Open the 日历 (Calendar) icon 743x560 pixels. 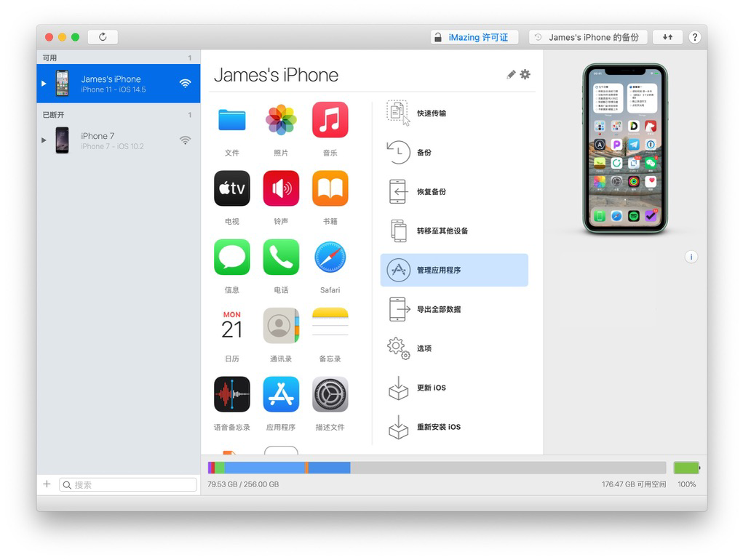point(231,326)
